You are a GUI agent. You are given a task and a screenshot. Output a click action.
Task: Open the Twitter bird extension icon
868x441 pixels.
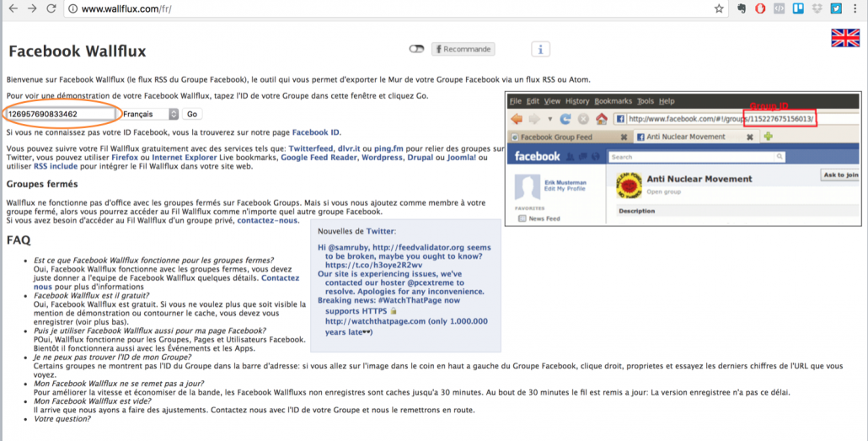(836, 8)
